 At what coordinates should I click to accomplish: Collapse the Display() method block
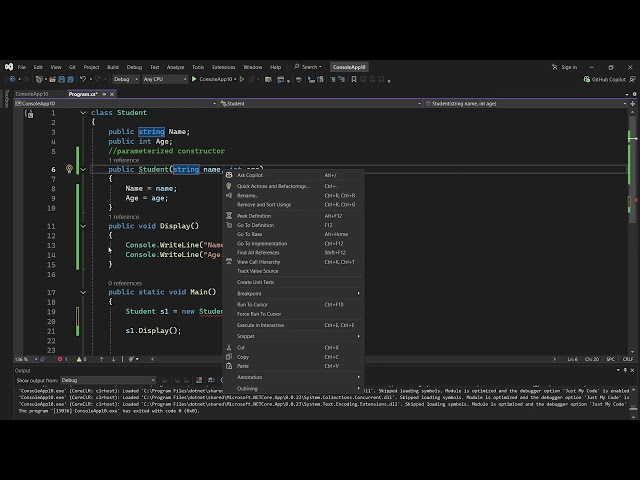(x=83, y=226)
